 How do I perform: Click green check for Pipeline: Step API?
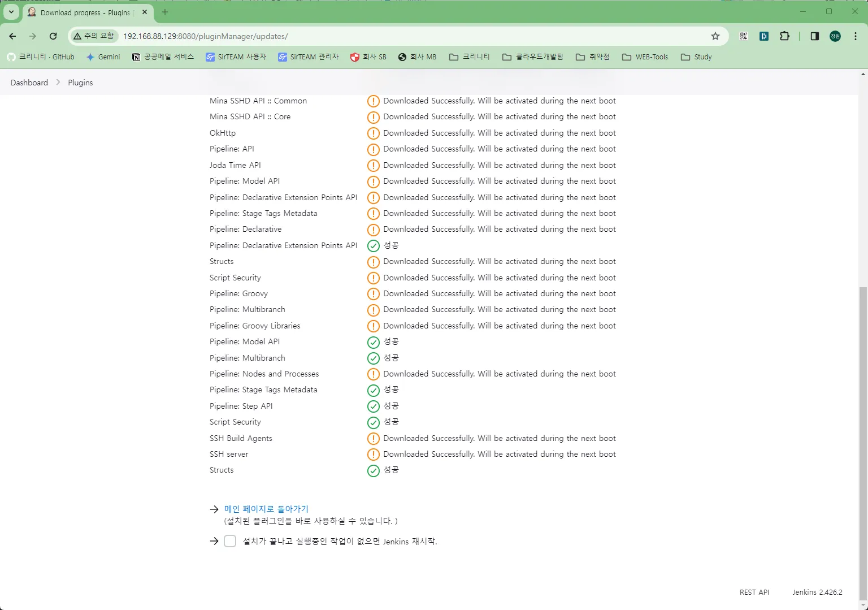[x=373, y=406]
